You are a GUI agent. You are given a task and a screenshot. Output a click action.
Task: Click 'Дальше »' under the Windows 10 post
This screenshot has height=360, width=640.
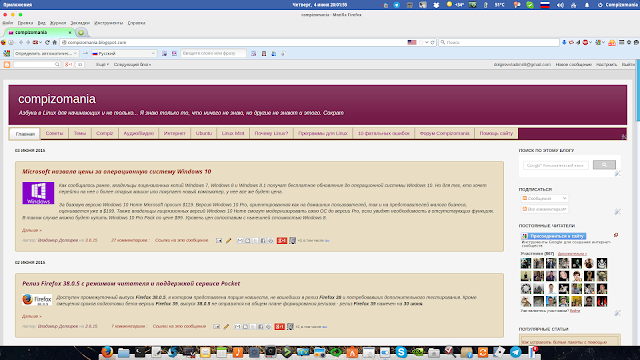32,230
